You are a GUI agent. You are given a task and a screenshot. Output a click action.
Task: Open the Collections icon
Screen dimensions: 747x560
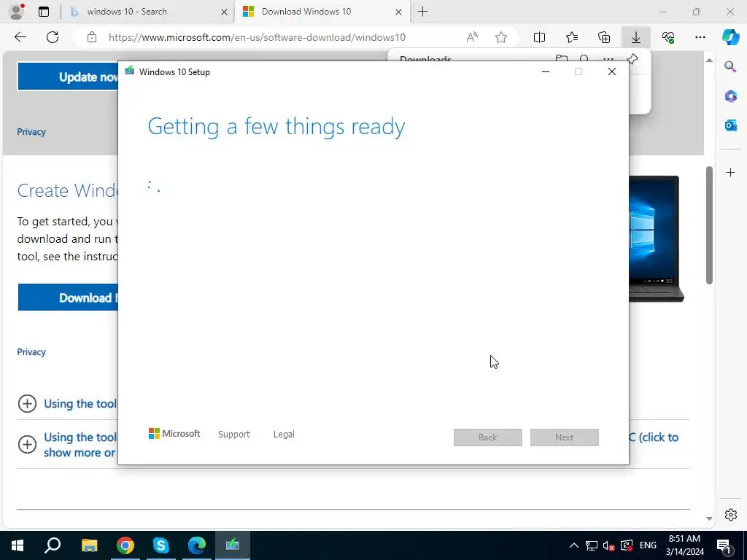coord(604,37)
